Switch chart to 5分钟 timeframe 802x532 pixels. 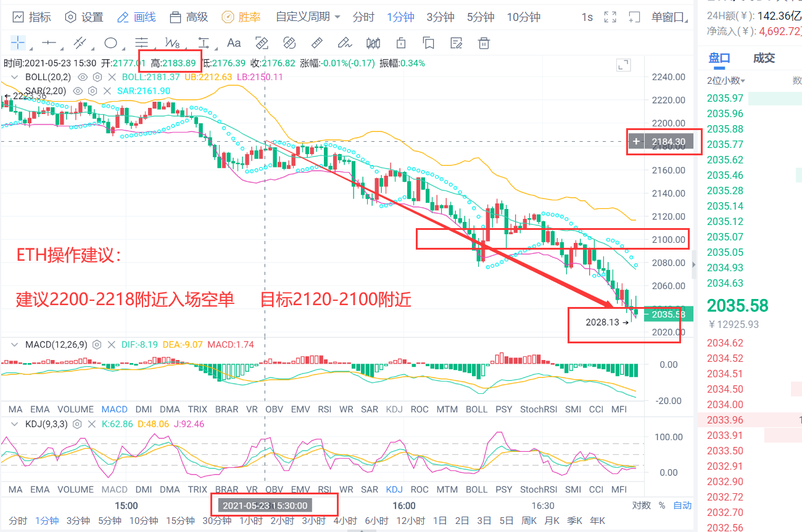click(x=480, y=17)
